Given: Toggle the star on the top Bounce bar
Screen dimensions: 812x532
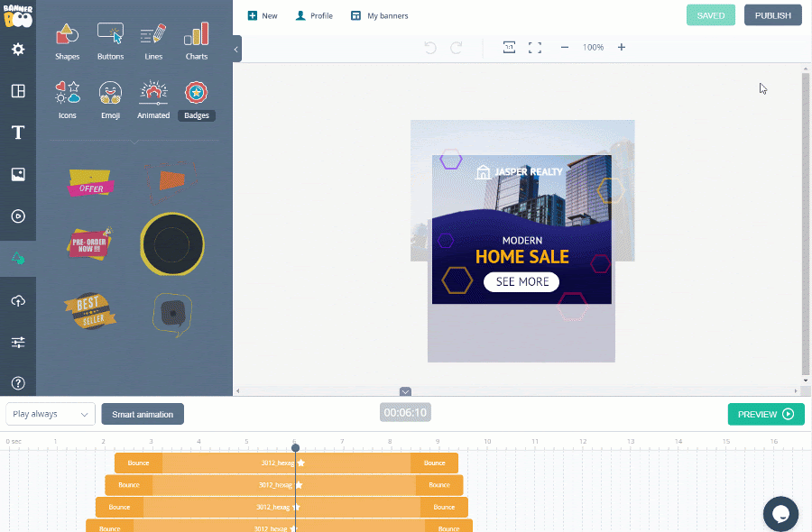Looking at the screenshot, I should pyautogui.click(x=300, y=463).
